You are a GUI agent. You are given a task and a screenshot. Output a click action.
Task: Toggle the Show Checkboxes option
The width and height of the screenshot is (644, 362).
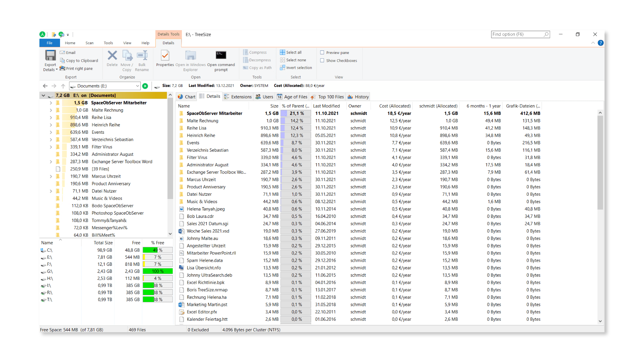point(322,61)
